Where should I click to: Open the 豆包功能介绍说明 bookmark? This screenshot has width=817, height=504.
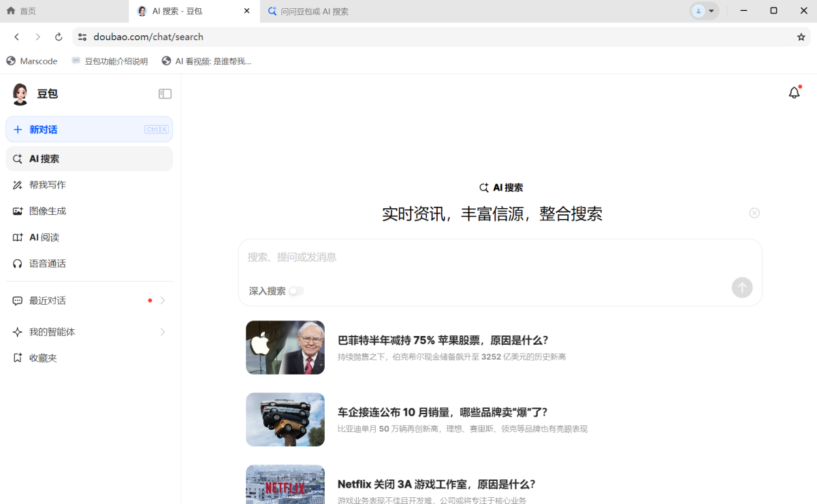pos(110,61)
